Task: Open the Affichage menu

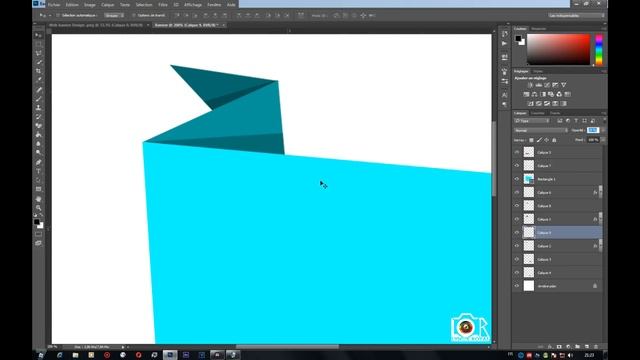Action: (x=193, y=5)
